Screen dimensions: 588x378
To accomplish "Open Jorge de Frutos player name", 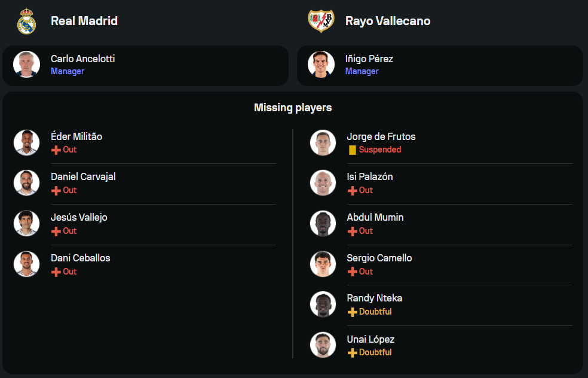I will pyautogui.click(x=381, y=137).
